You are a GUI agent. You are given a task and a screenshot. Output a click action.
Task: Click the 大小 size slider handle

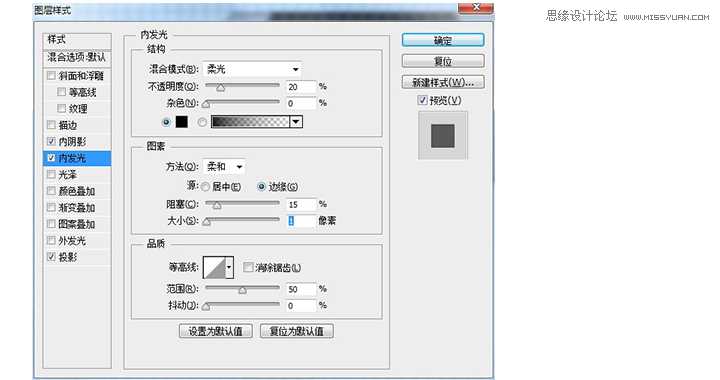207,222
